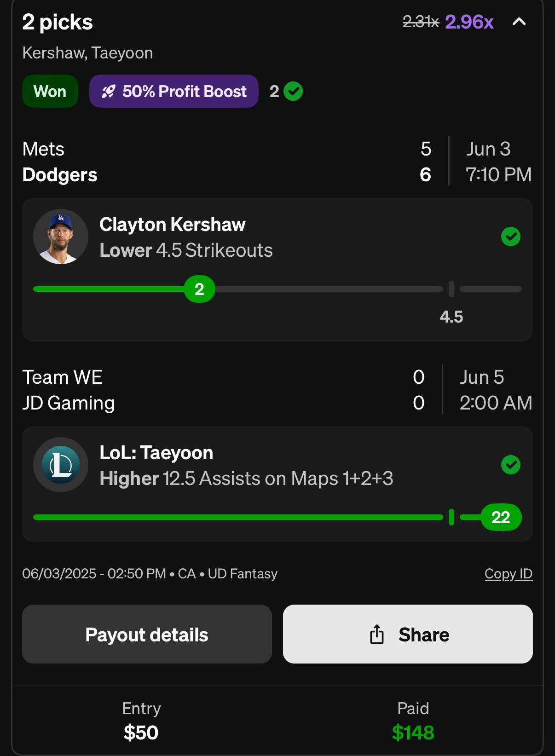Click green checkmark beside pick count 2
The height and width of the screenshot is (756, 555).
(x=293, y=91)
